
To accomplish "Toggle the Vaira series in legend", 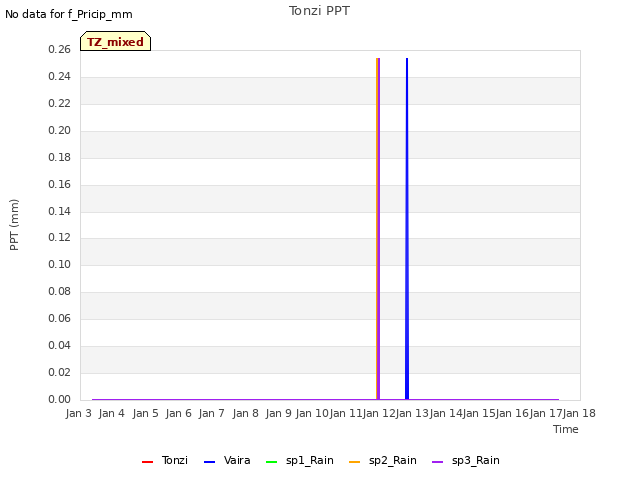I will point(227,460).
